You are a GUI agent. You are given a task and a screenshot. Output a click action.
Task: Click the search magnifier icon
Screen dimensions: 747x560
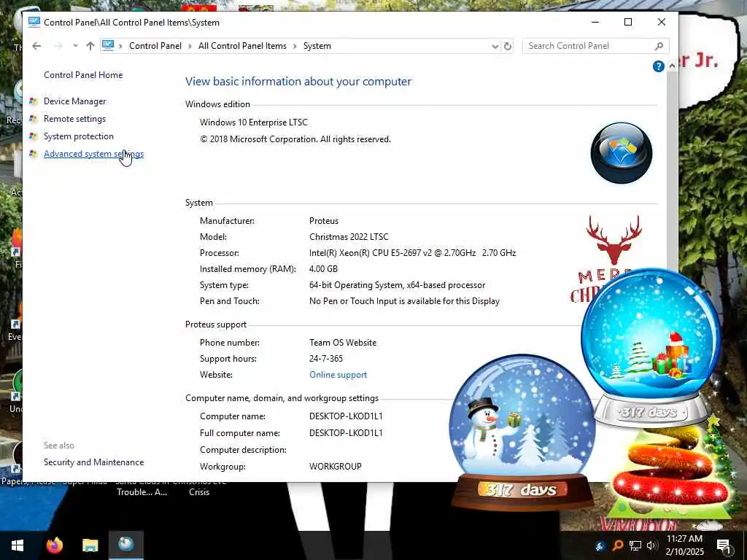pos(659,46)
